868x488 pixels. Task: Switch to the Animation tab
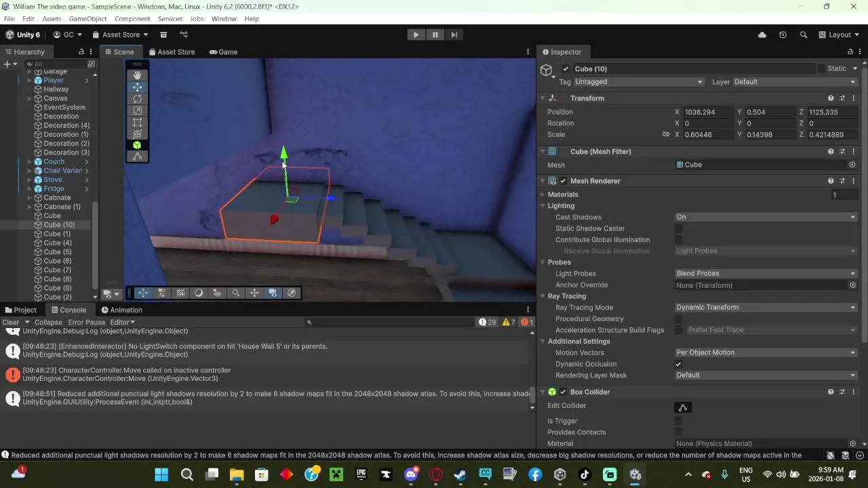tap(121, 310)
